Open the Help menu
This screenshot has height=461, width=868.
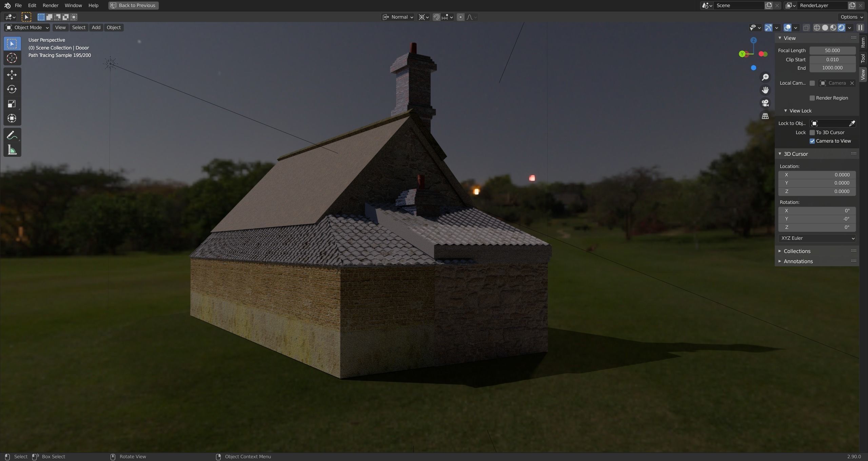93,5
